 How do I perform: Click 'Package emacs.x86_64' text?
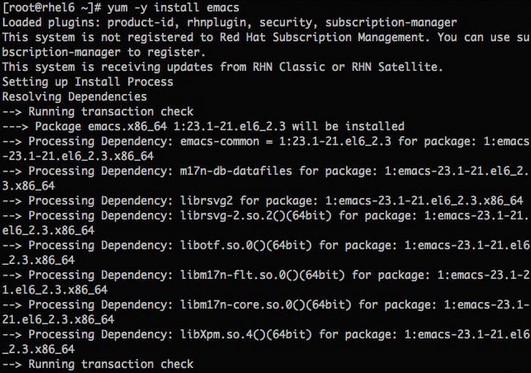(x=101, y=126)
